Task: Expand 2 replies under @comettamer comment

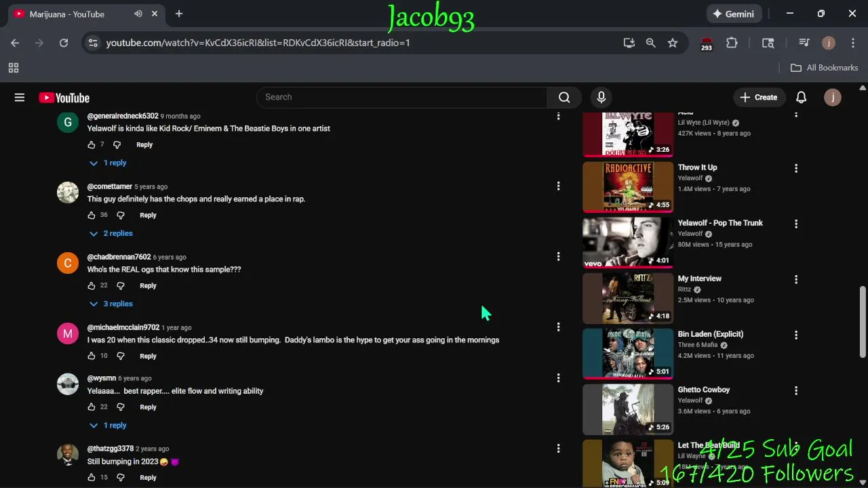Action: (111, 234)
